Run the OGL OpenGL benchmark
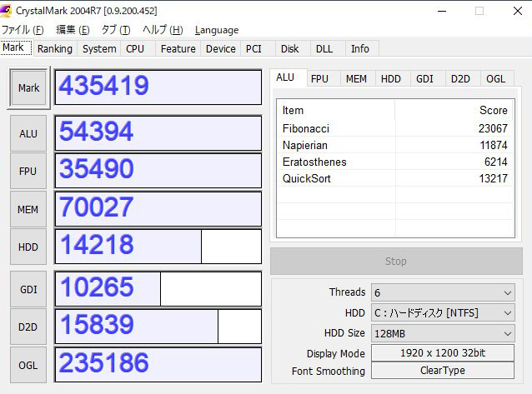Viewport: 532px width, 394px height. click(28, 365)
